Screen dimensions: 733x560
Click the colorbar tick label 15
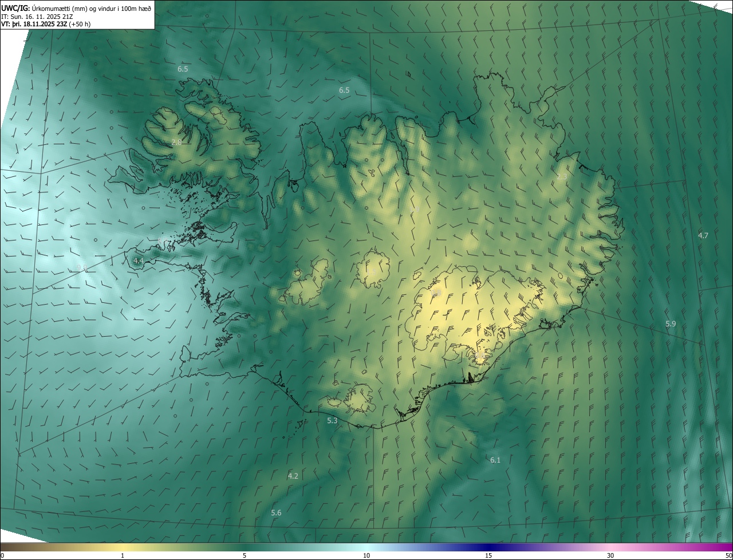point(488,555)
